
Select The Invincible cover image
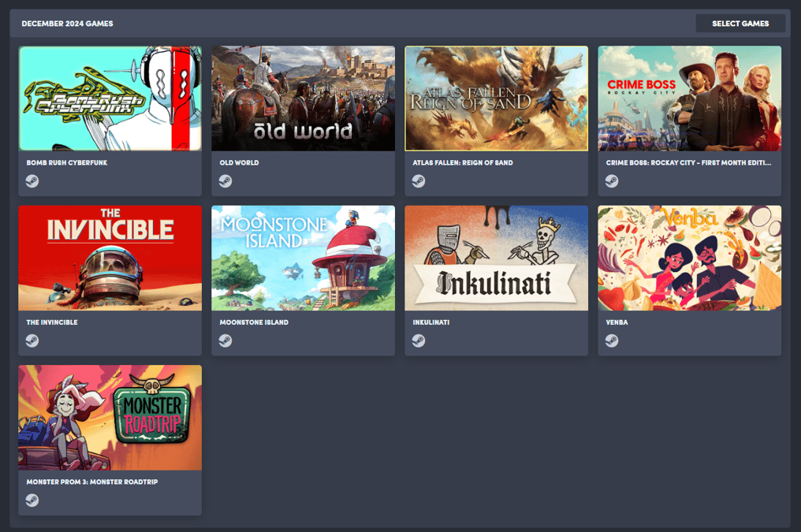(110, 258)
